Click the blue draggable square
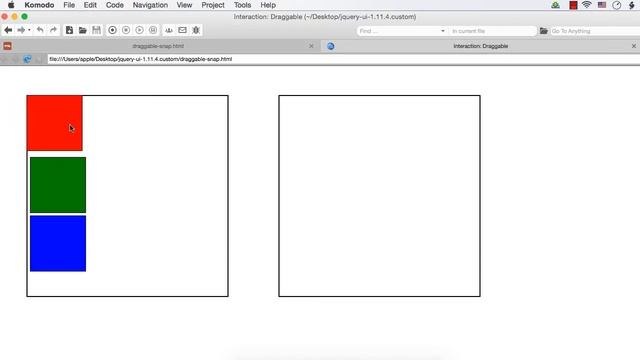The height and width of the screenshot is (360, 640). tap(58, 244)
